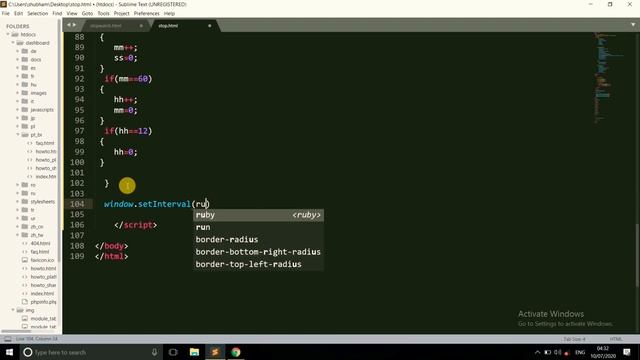This screenshot has height=360, width=640.
Task: Click the taskbar clock and date
Action: point(603,352)
